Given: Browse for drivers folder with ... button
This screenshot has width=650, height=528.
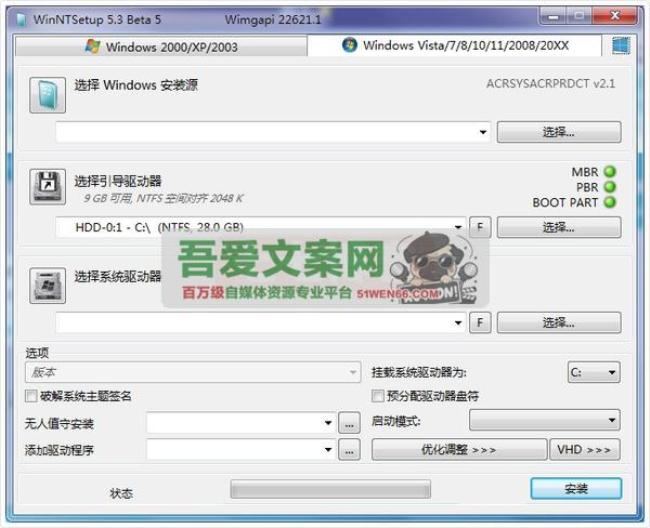Looking at the screenshot, I should (x=349, y=450).
